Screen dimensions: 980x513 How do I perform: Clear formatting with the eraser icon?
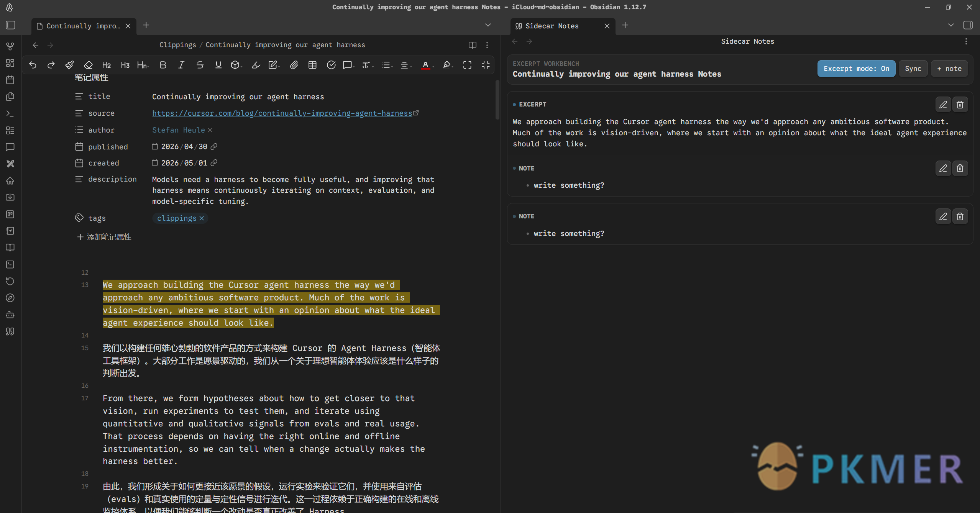pyautogui.click(x=88, y=65)
